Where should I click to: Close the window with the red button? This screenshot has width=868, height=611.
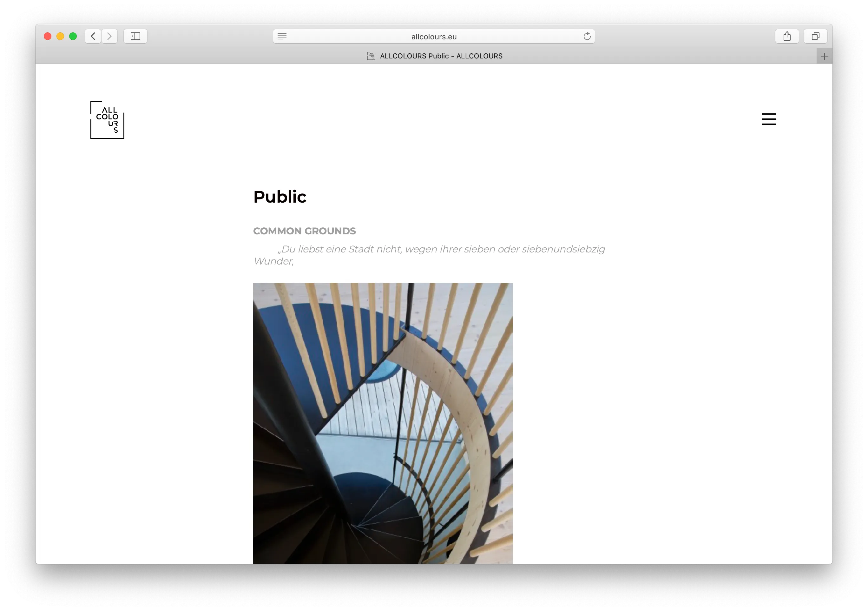[x=48, y=36]
